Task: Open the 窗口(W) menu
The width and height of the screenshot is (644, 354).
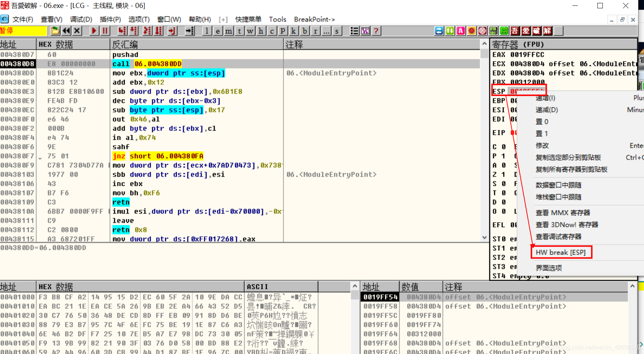Action: point(169,19)
